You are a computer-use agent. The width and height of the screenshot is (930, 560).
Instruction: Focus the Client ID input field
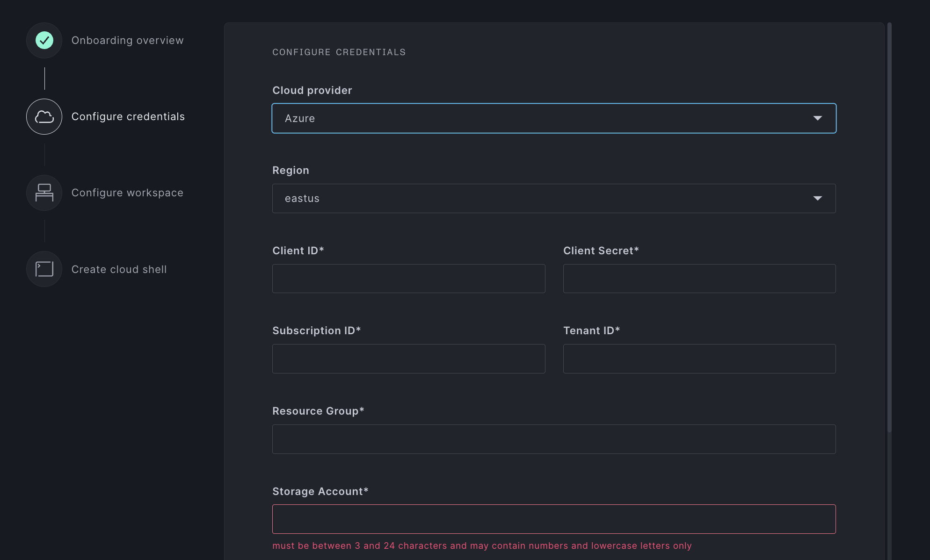(x=408, y=279)
